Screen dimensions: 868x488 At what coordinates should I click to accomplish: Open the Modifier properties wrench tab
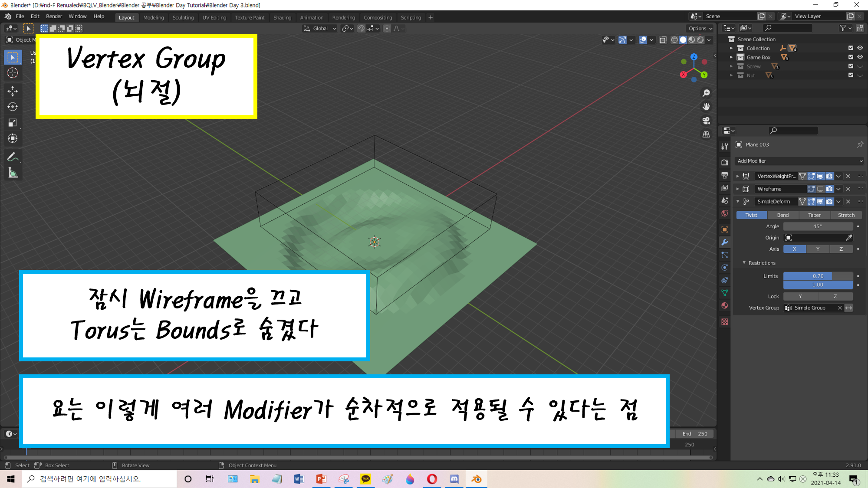(724, 242)
